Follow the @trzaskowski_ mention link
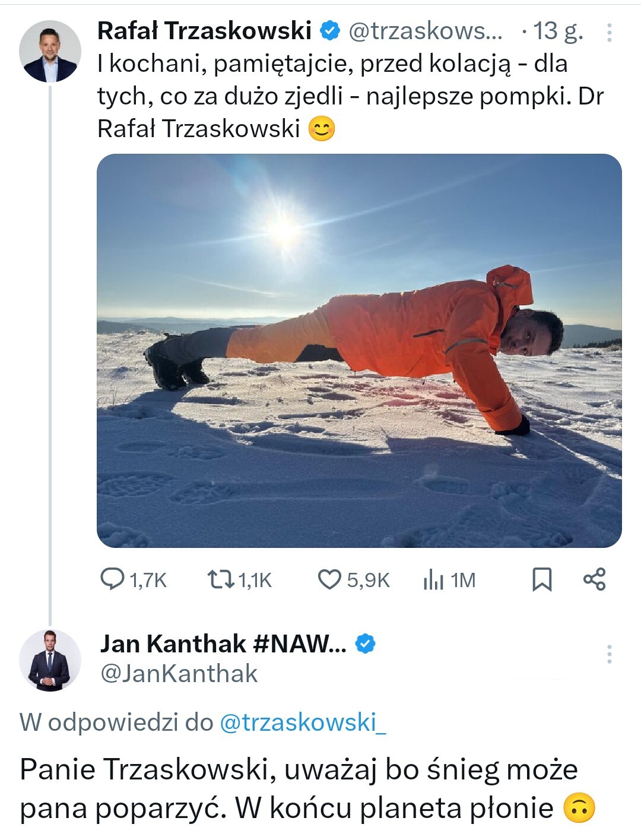This screenshot has height=840, width=641. point(303,722)
